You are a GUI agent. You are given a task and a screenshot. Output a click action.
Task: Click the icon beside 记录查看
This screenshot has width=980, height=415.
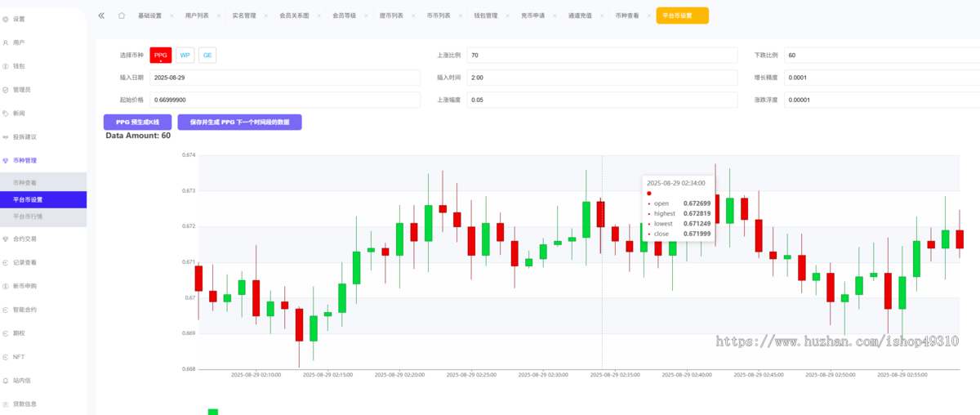(6, 263)
